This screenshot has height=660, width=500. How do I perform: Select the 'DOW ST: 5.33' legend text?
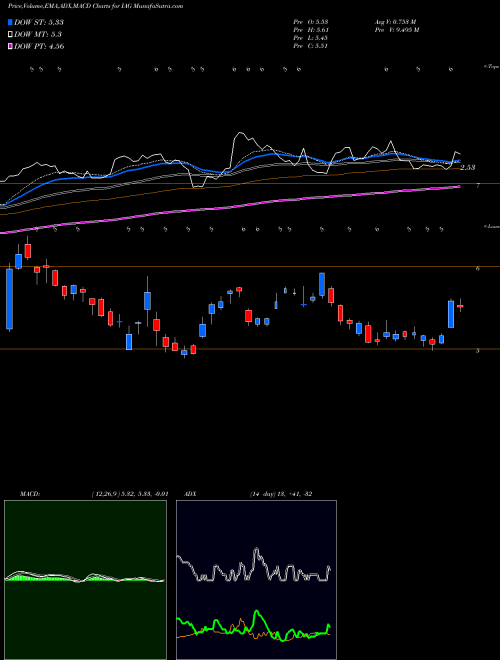click(39, 22)
